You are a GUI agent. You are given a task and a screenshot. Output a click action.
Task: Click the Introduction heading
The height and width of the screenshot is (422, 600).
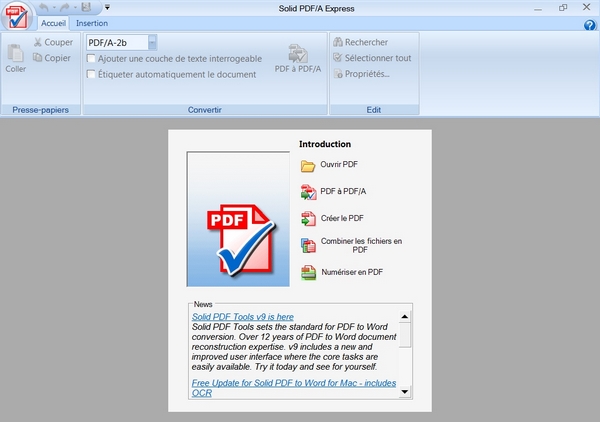325,144
